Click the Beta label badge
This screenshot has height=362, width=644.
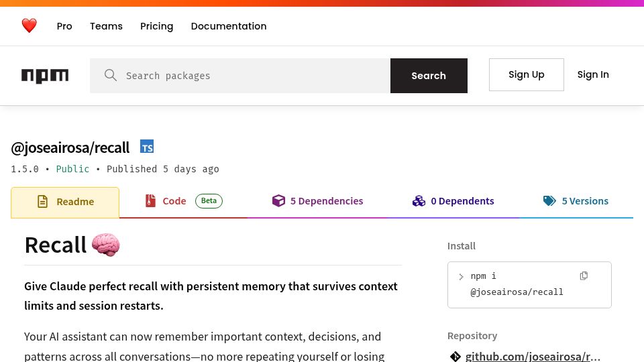tap(209, 201)
